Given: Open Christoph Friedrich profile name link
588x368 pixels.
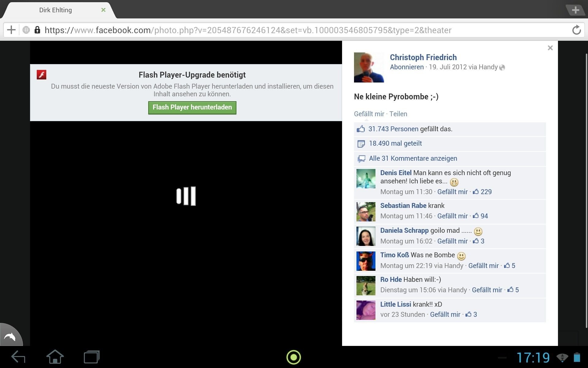Looking at the screenshot, I should coord(423,57).
